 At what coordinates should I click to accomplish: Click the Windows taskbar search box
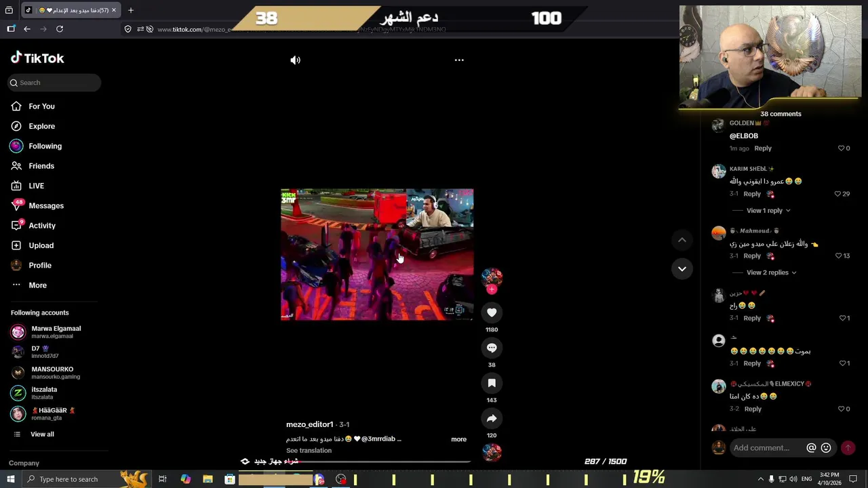(x=78, y=479)
